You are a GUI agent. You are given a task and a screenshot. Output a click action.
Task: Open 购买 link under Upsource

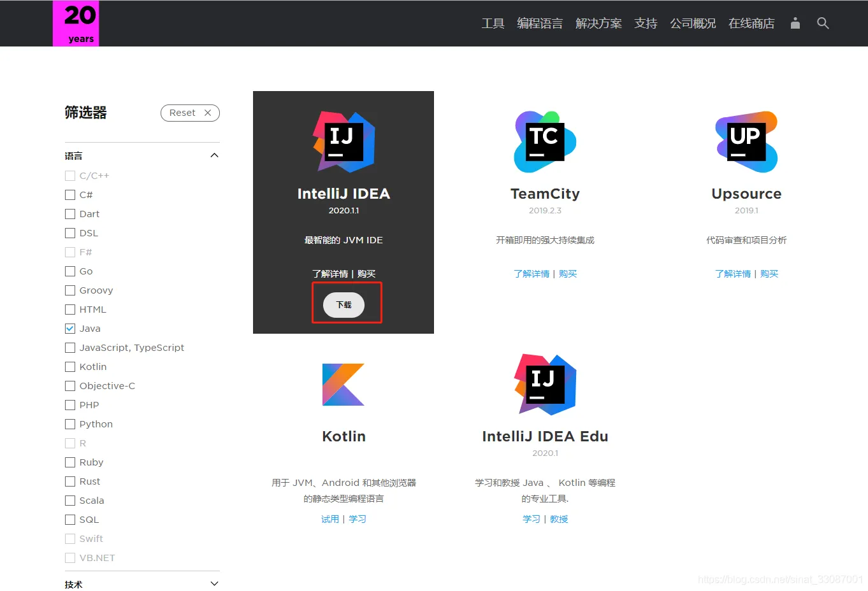click(x=769, y=274)
